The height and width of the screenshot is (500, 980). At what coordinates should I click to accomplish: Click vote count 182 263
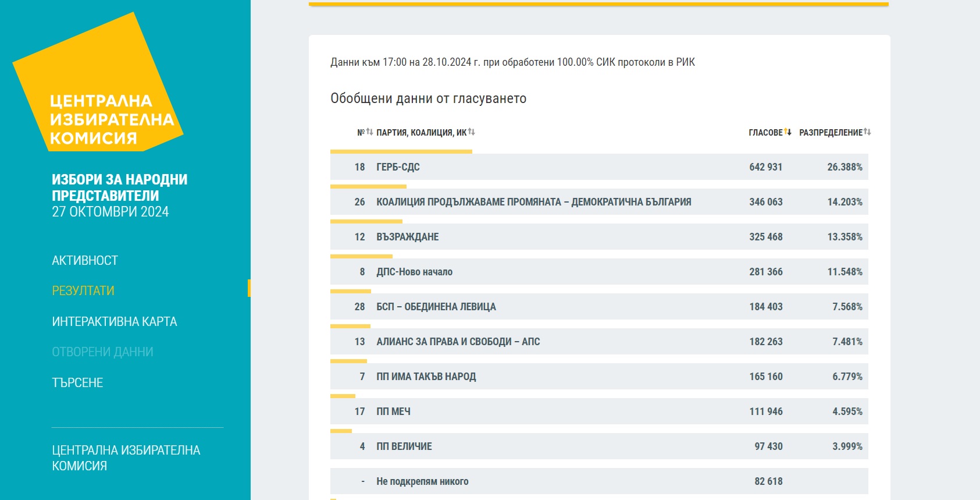pos(765,342)
